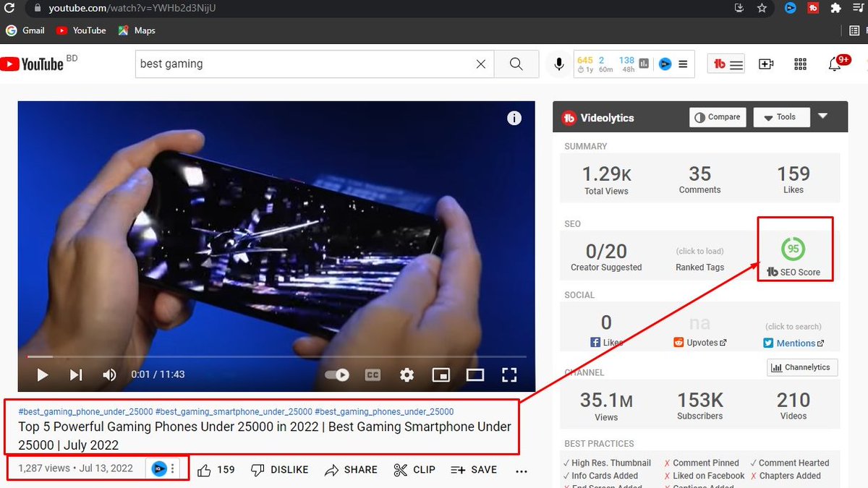The width and height of the screenshot is (868, 488).
Task: Go to YouTube home via logo
Action: click(32, 64)
